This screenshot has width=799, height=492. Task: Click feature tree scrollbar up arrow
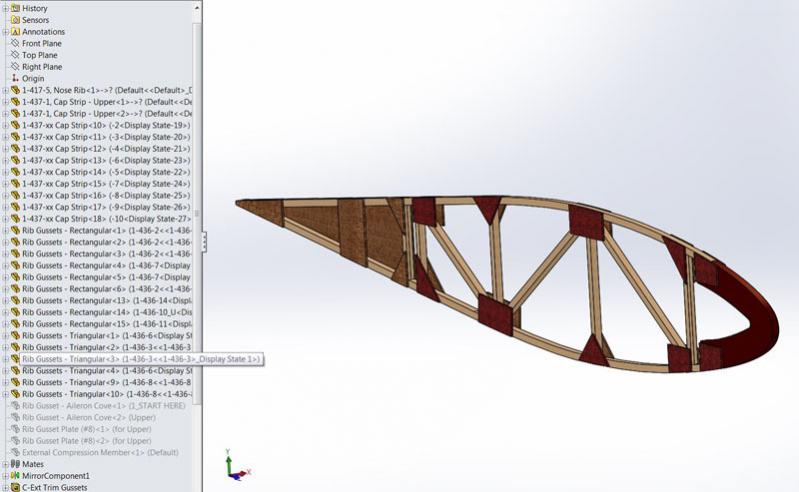click(197, 8)
